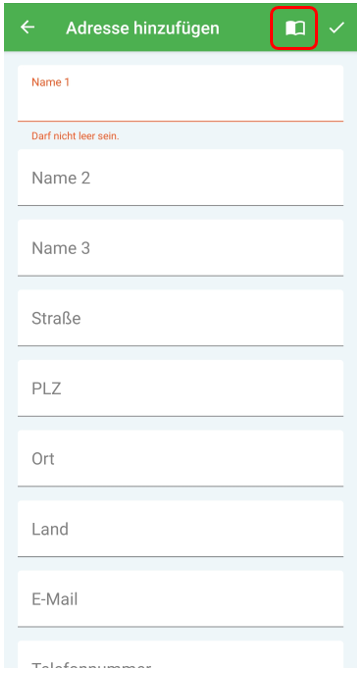Select the partially visible Telefonnummer field

[181, 654]
